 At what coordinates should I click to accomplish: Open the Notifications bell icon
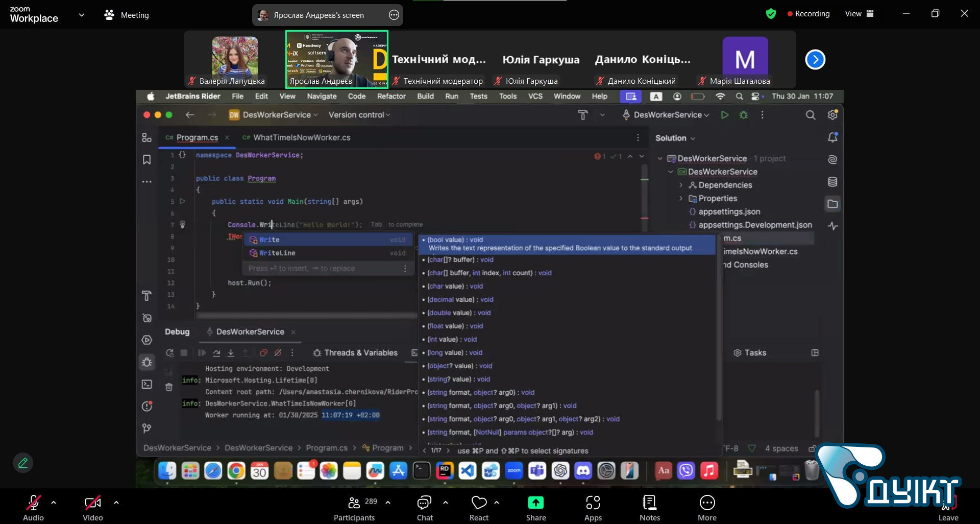click(x=832, y=137)
